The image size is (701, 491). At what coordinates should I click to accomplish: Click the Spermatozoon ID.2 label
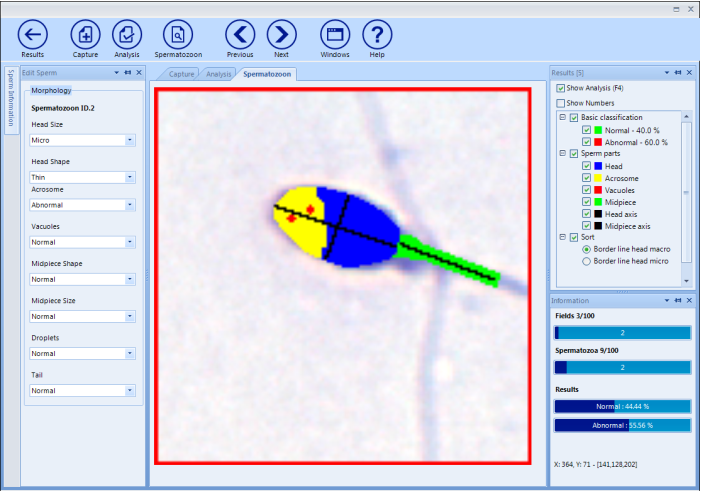pos(63,108)
